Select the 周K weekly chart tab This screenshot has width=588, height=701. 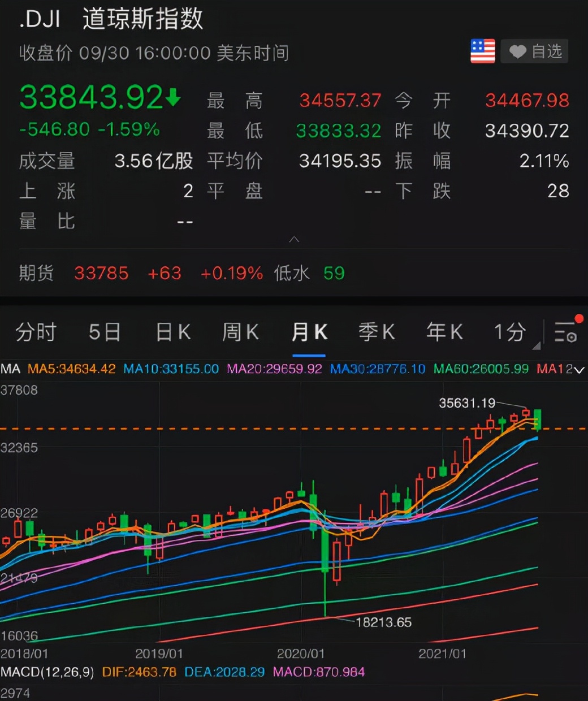point(240,332)
